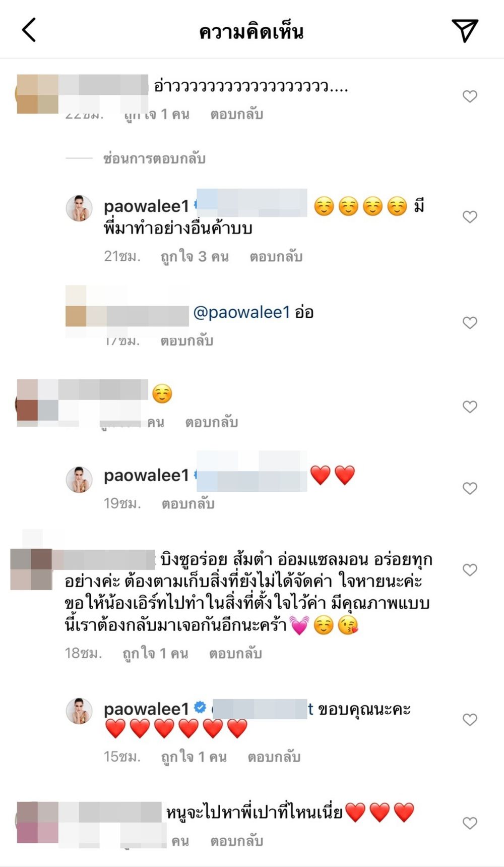Collapse replies via 'ซ่อนการตอบกลับ'

click(x=154, y=158)
